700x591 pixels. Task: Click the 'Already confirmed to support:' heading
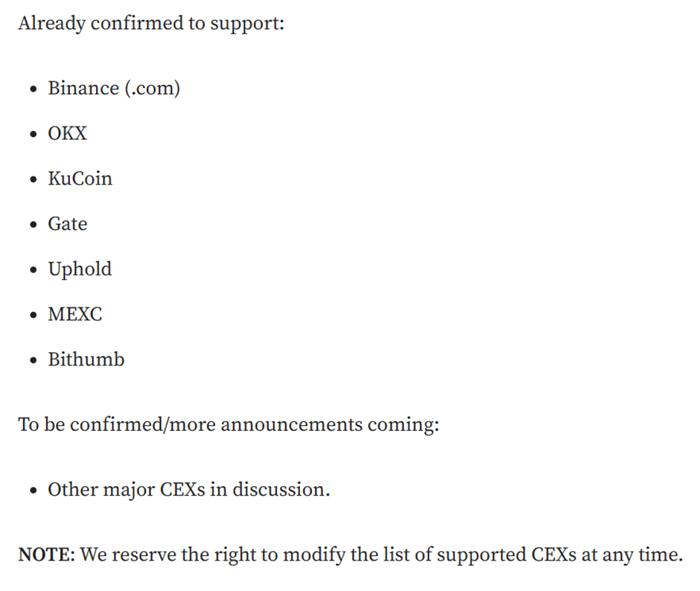151,23
